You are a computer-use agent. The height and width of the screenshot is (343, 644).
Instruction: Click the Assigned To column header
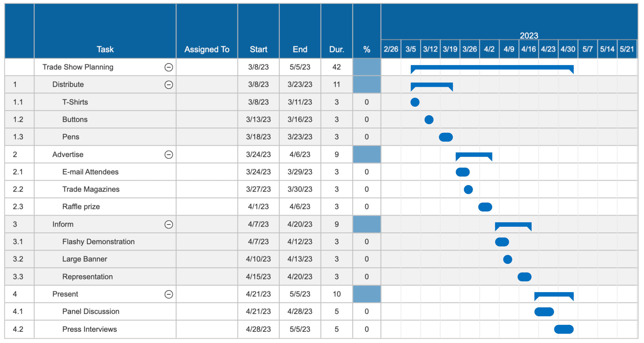click(x=206, y=49)
